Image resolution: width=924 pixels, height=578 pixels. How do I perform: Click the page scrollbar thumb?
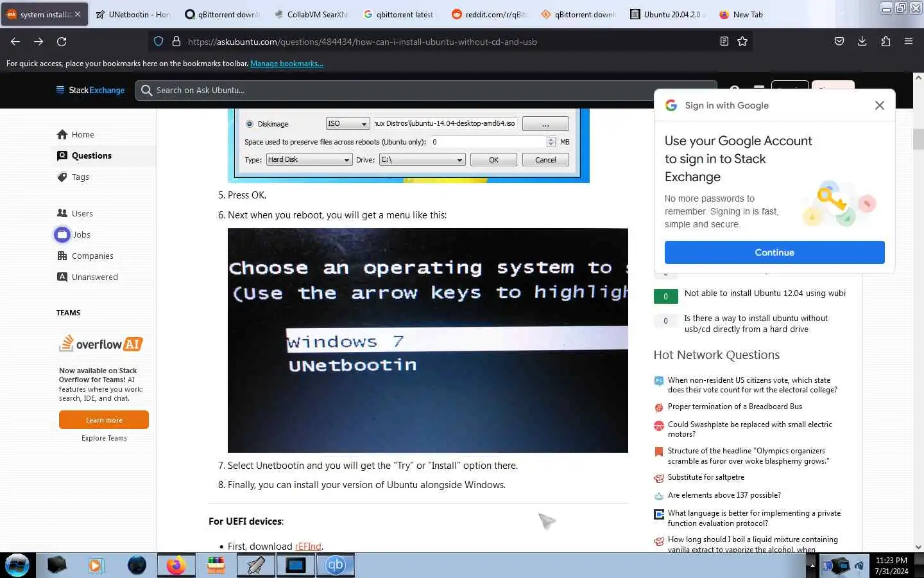[x=918, y=139]
